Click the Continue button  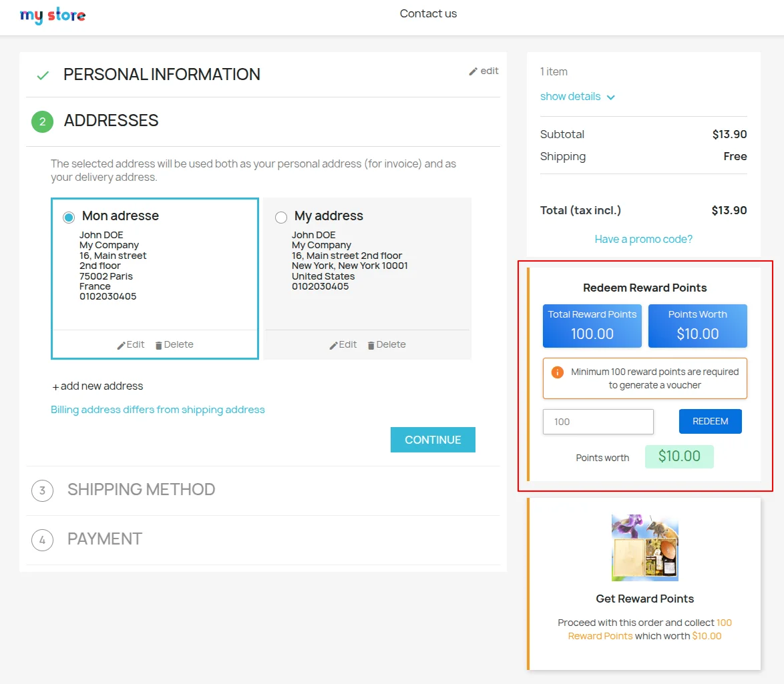coord(432,439)
